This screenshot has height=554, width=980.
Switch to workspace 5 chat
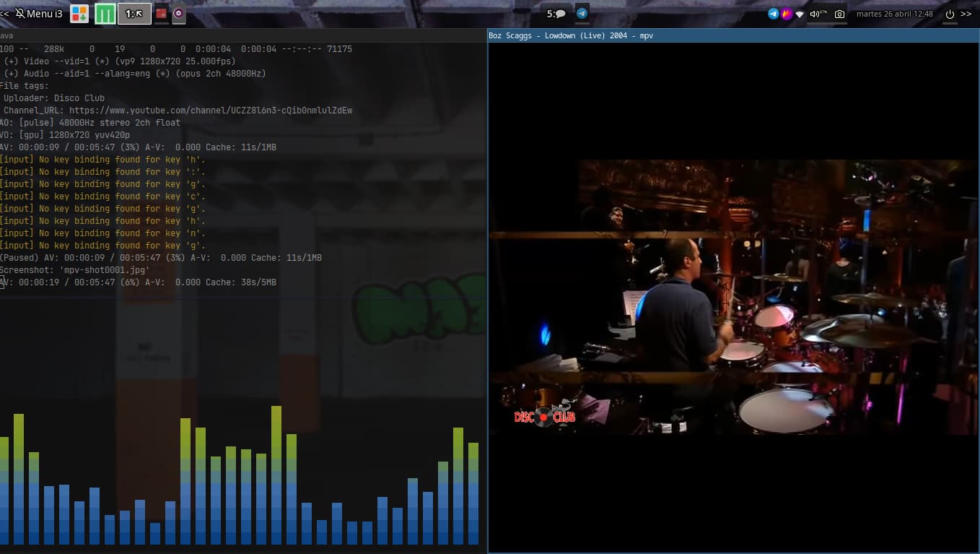[x=556, y=14]
